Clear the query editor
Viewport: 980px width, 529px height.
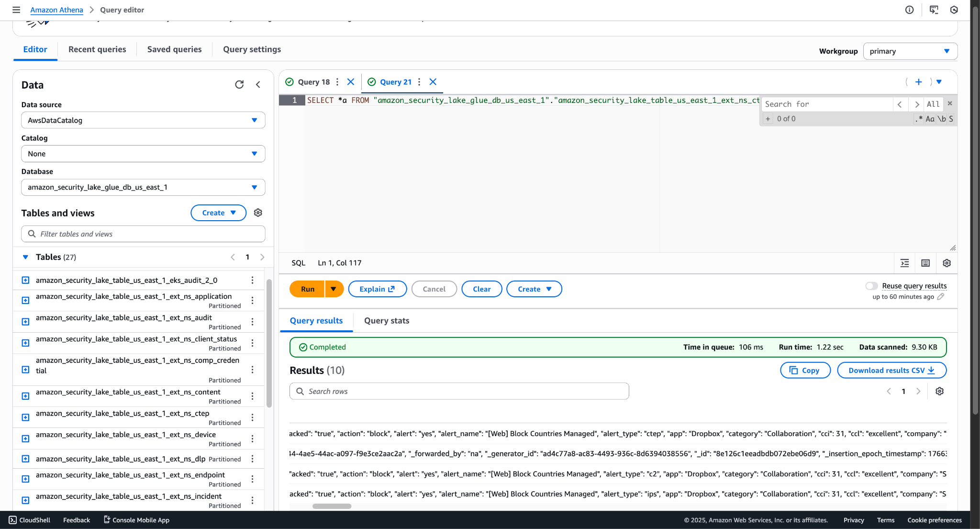(x=481, y=289)
